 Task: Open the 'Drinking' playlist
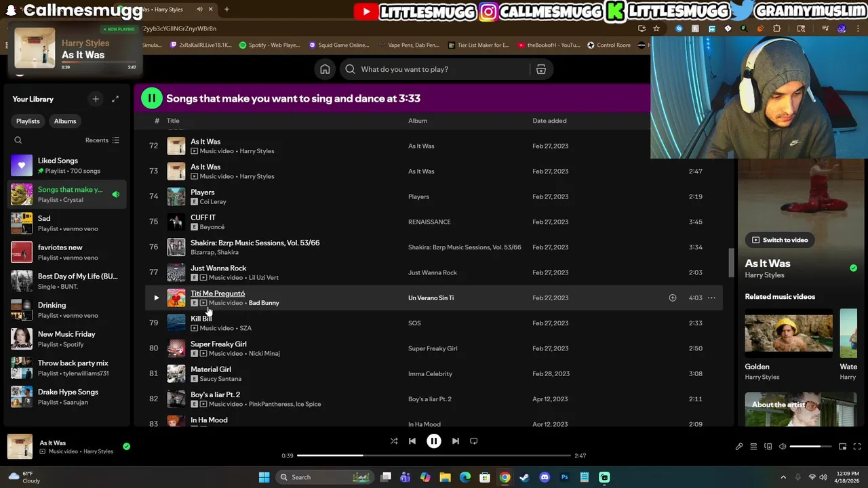65,310
